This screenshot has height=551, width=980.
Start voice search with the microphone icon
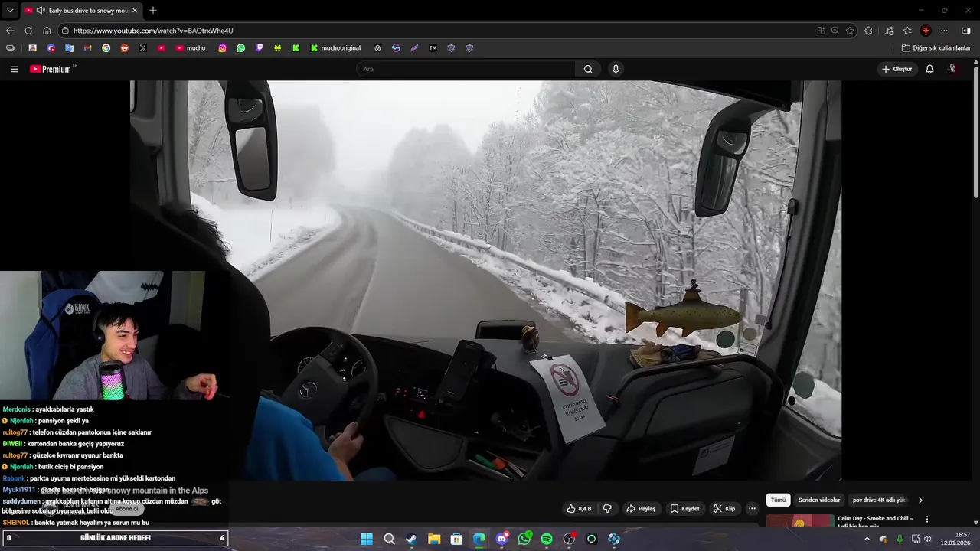pos(616,69)
